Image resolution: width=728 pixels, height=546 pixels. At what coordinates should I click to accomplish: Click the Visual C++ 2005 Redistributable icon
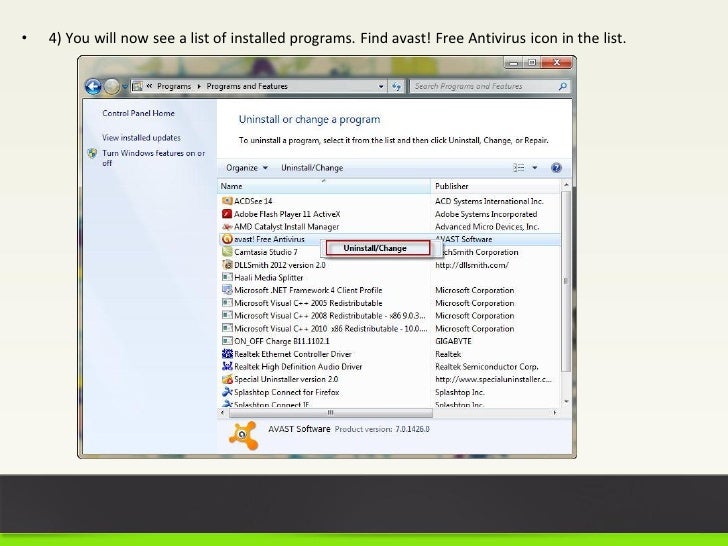(227, 303)
